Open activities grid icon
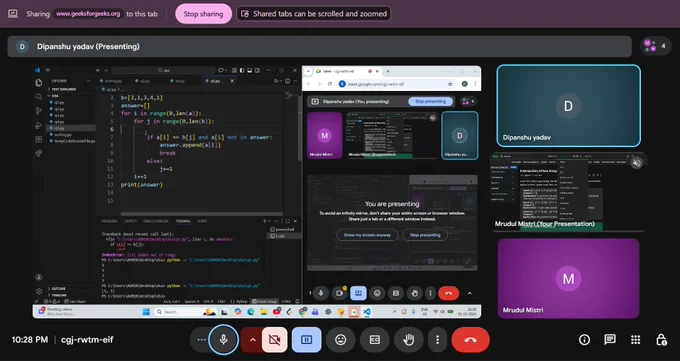 click(x=635, y=339)
